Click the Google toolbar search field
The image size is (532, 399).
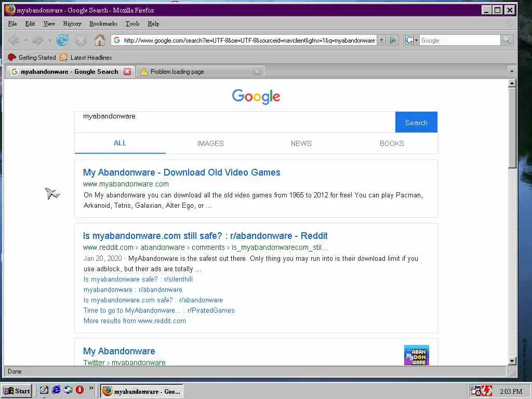[460, 41]
